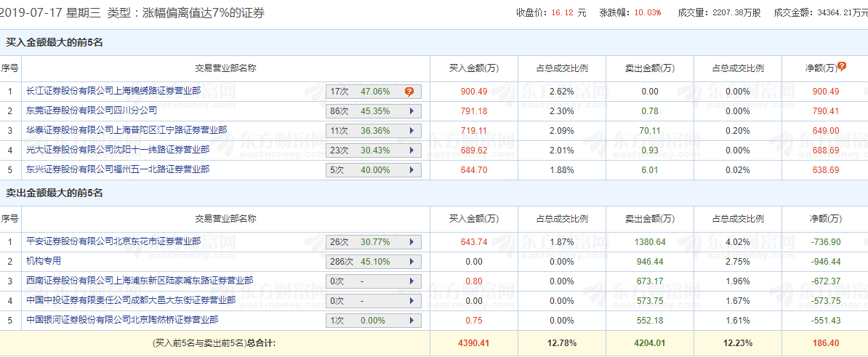Screen dimensions: 868x357
Task: Click the arrow icon in the 23次 30.43% box
Action: pyautogui.click(x=411, y=151)
